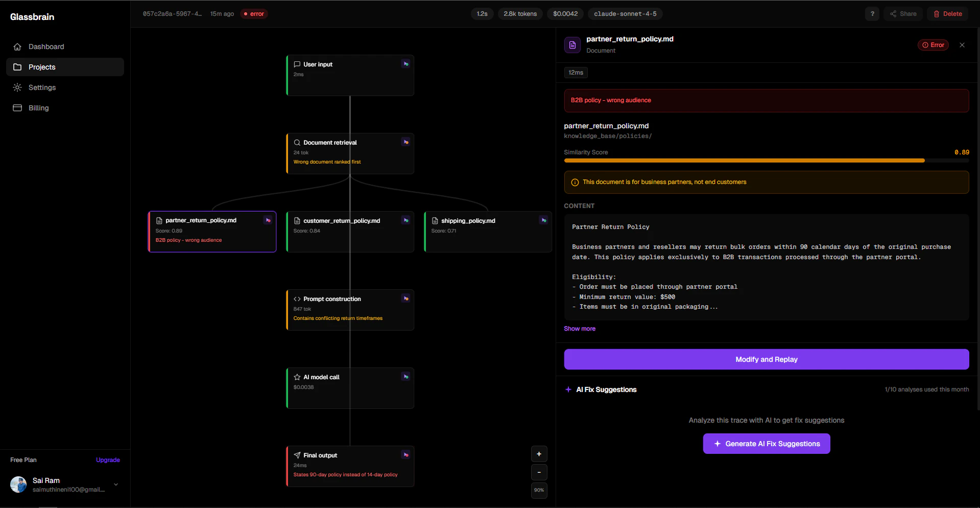This screenshot has width=980, height=508.
Task: Click the plus zoom control on the canvas
Action: pos(539,454)
